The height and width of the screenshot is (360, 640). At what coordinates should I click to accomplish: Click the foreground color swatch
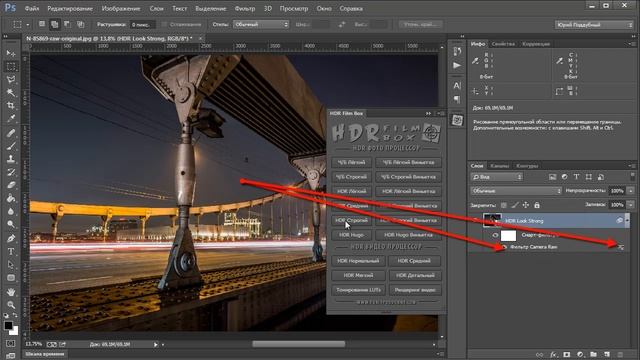pyautogui.click(x=8, y=325)
